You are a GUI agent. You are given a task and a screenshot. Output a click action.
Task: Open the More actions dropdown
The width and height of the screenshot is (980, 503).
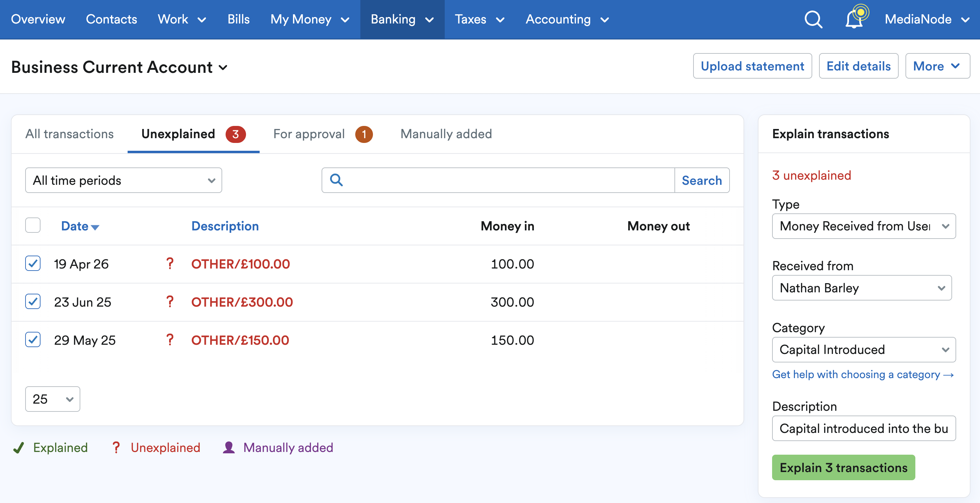point(937,66)
